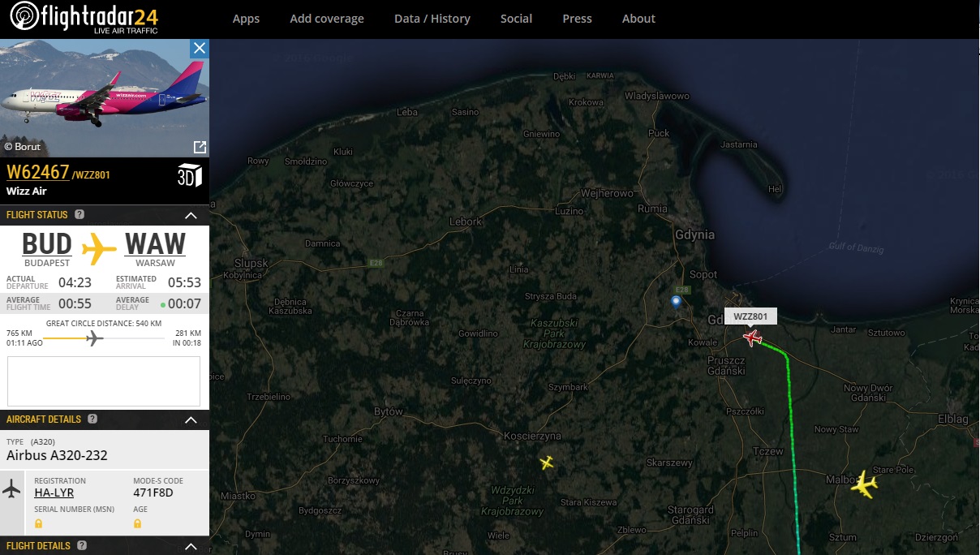980x555 pixels.
Task: Open Aircraft Details help icon
Action: [x=92, y=419]
